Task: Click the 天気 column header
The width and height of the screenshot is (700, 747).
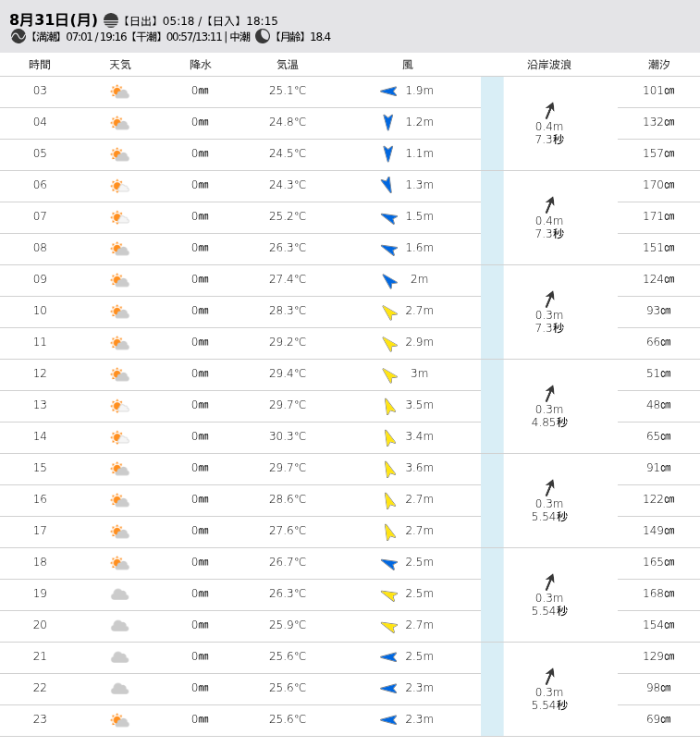Action: (120, 65)
